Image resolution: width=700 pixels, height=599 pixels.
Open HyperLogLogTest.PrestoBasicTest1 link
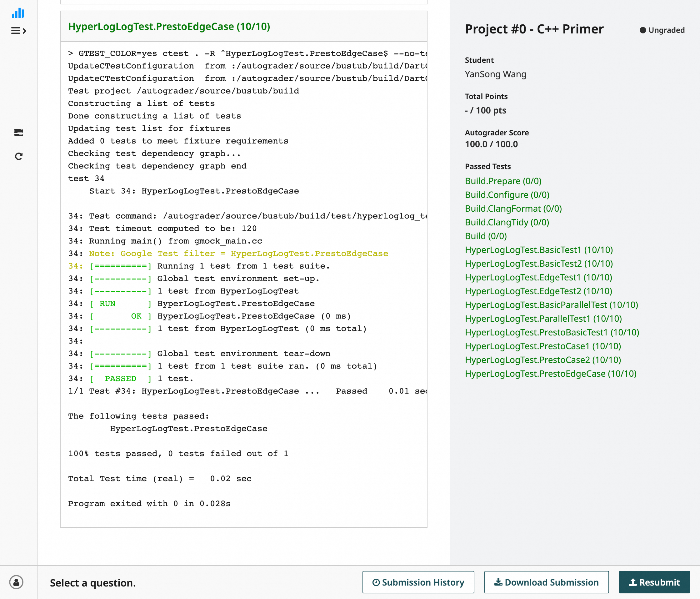pos(552,332)
